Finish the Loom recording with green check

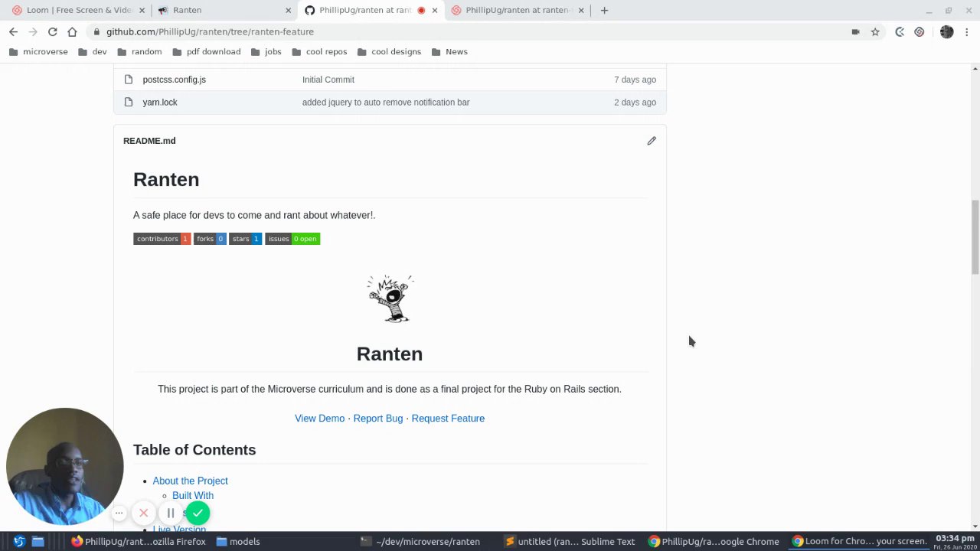click(198, 513)
